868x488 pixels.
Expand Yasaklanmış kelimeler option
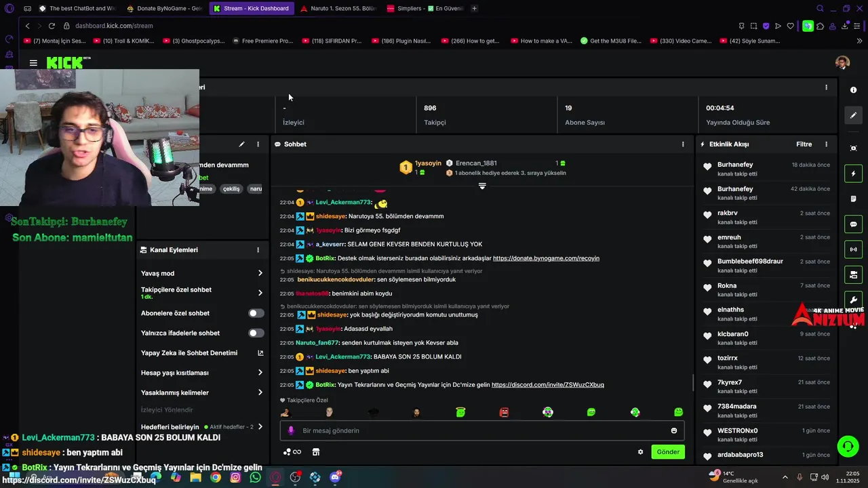pyautogui.click(x=202, y=392)
